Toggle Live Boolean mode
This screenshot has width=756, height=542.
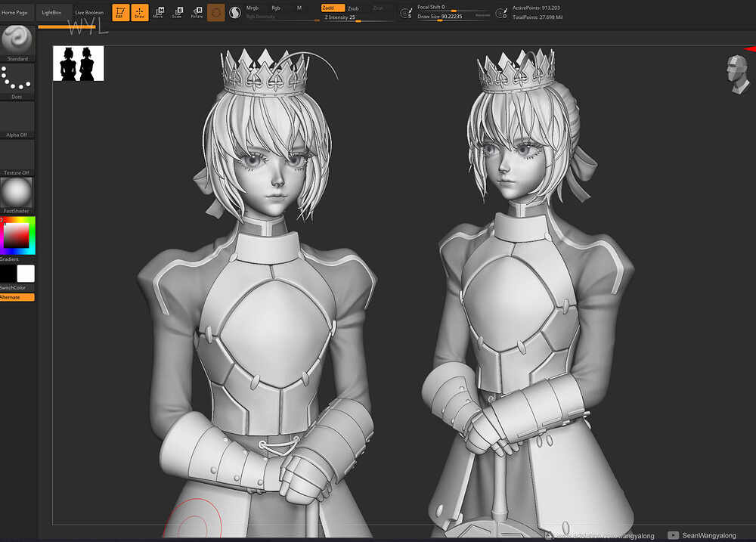pos(89,13)
